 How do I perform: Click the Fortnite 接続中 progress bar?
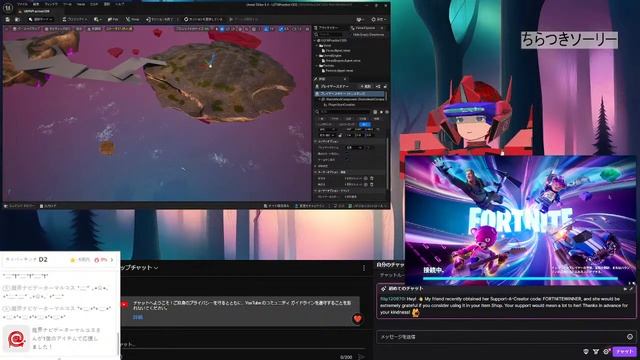(x=520, y=279)
